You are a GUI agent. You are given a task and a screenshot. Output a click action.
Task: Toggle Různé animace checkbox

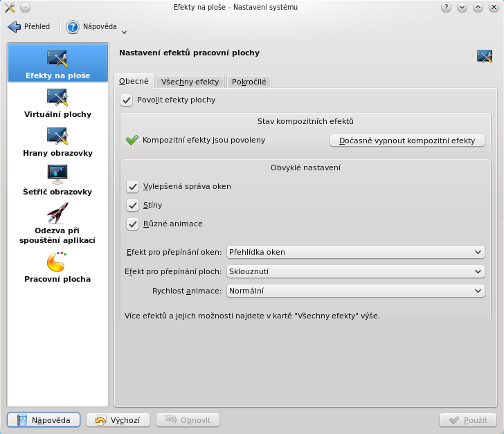(132, 224)
